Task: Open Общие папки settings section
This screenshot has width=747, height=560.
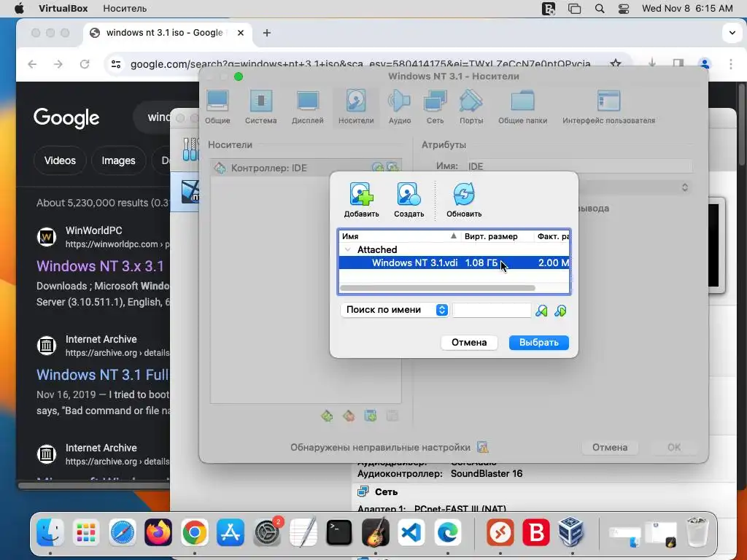Action: tap(522, 107)
